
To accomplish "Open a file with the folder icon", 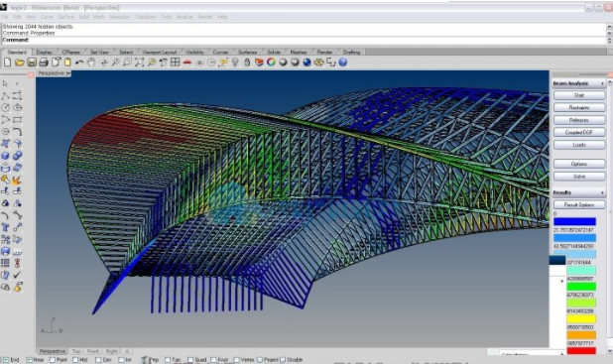I will coord(20,62).
